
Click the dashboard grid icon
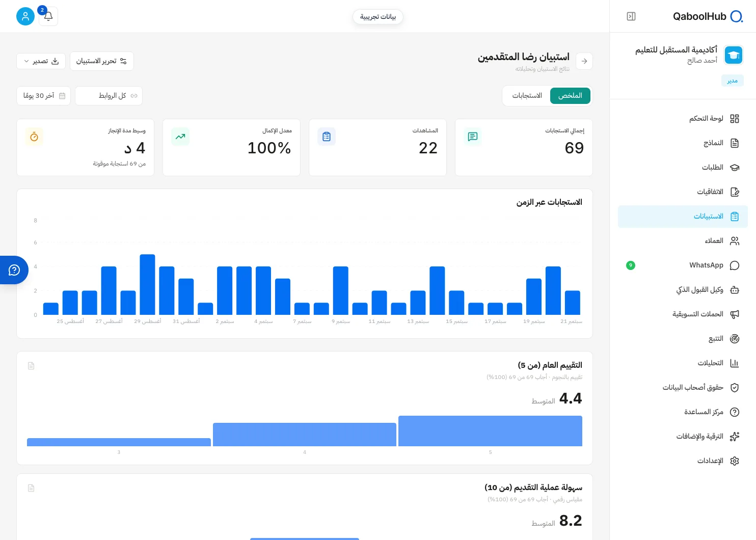735,119
